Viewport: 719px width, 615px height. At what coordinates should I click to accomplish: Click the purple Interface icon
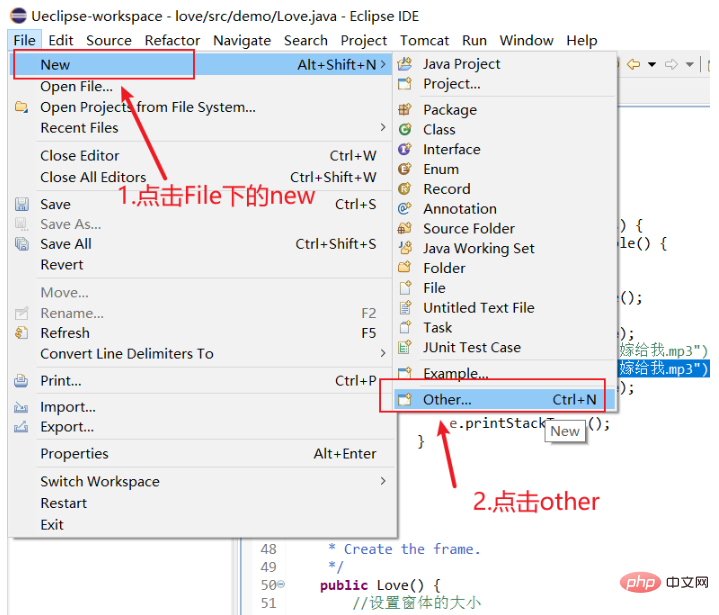pyautogui.click(x=404, y=149)
